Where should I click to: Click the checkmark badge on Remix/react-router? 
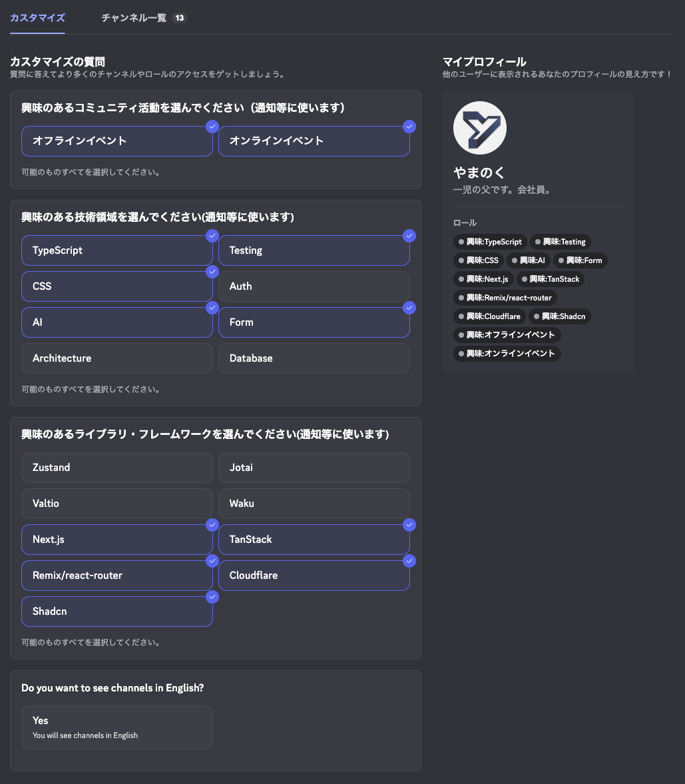click(x=212, y=561)
